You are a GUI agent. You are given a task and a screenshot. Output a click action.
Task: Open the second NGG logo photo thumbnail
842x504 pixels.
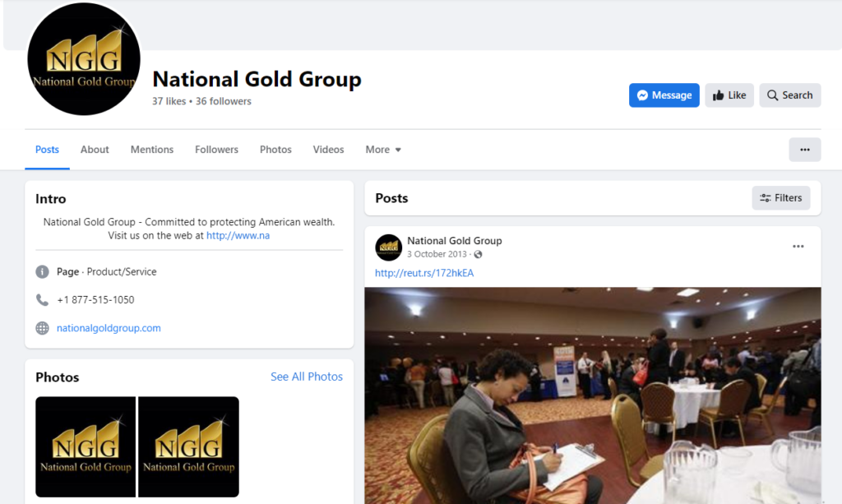(x=188, y=446)
